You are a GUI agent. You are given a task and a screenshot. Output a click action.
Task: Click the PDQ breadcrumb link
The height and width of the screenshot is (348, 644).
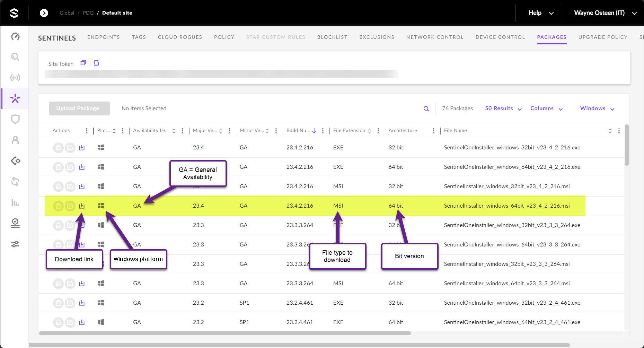click(88, 13)
